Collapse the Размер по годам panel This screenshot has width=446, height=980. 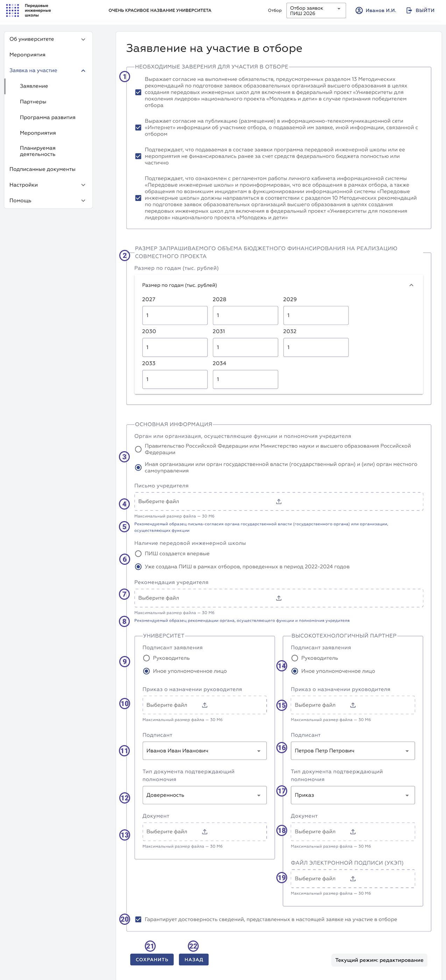click(411, 285)
